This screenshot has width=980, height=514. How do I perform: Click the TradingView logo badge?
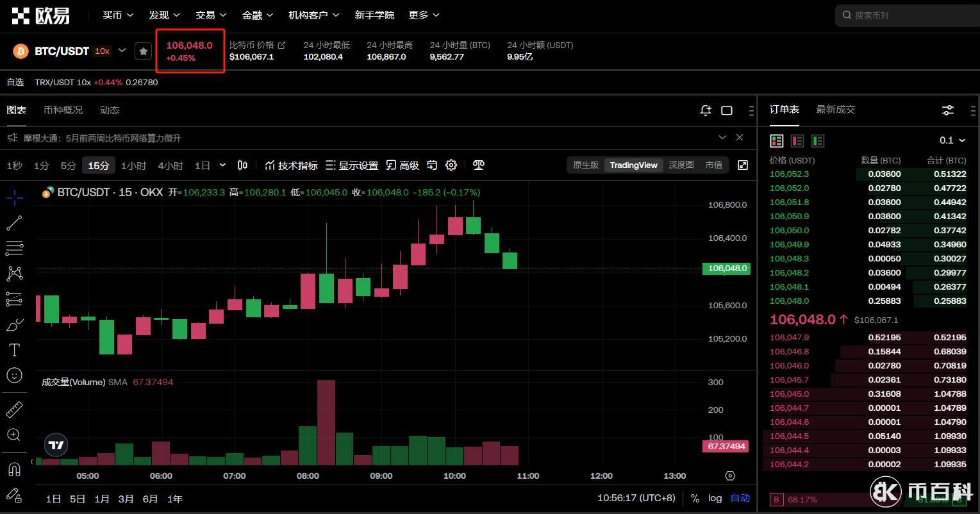pos(56,445)
